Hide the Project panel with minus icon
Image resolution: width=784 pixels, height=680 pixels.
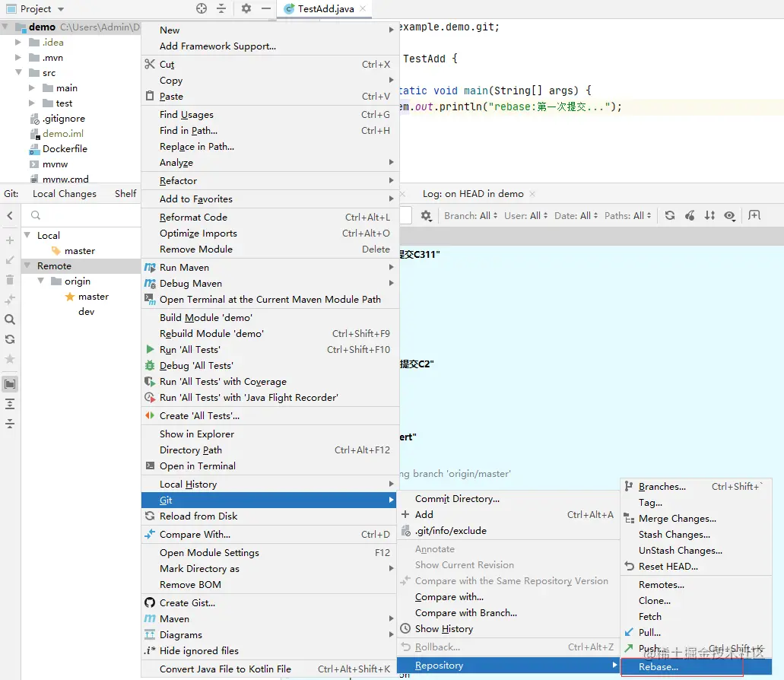266,8
